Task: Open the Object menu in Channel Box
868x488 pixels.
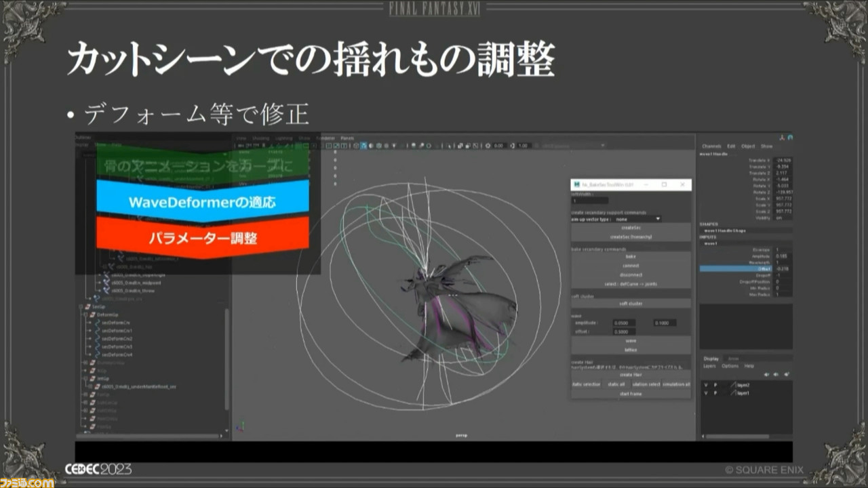Action: (748, 146)
